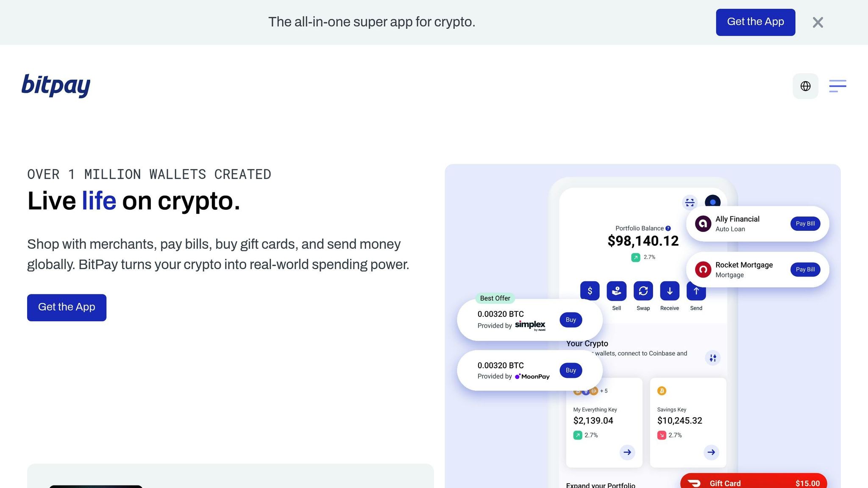Select the Swap icon

pyautogui.click(x=643, y=291)
